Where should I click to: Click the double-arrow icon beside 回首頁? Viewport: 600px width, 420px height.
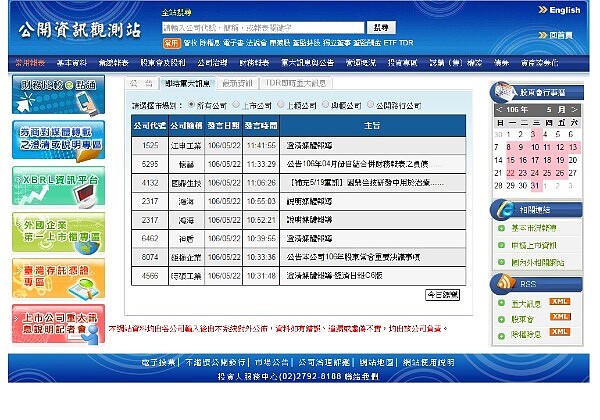click(543, 35)
